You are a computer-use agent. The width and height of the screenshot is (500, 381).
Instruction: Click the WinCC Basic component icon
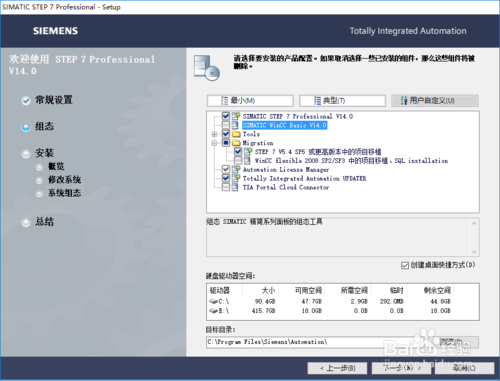[235, 125]
